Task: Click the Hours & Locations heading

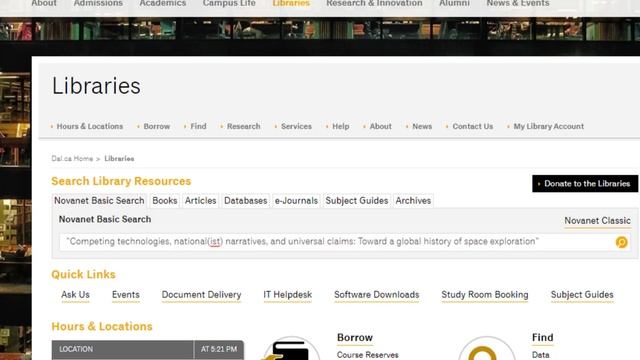Action: tap(102, 327)
